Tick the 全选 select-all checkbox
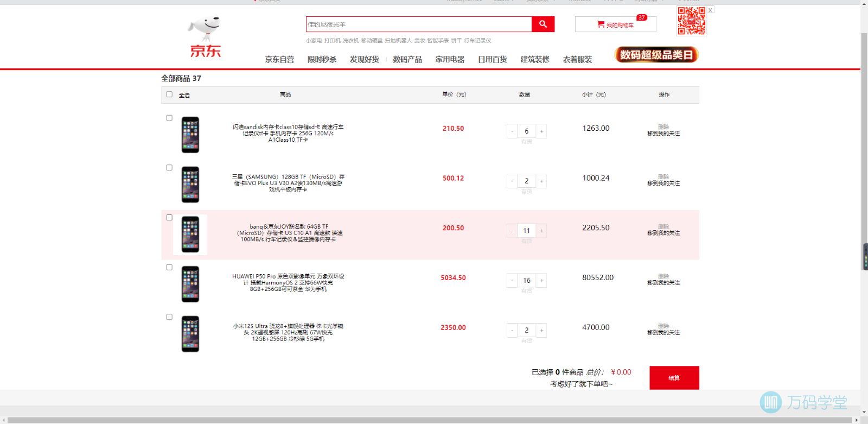This screenshot has height=424, width=868. click(169, 94)
